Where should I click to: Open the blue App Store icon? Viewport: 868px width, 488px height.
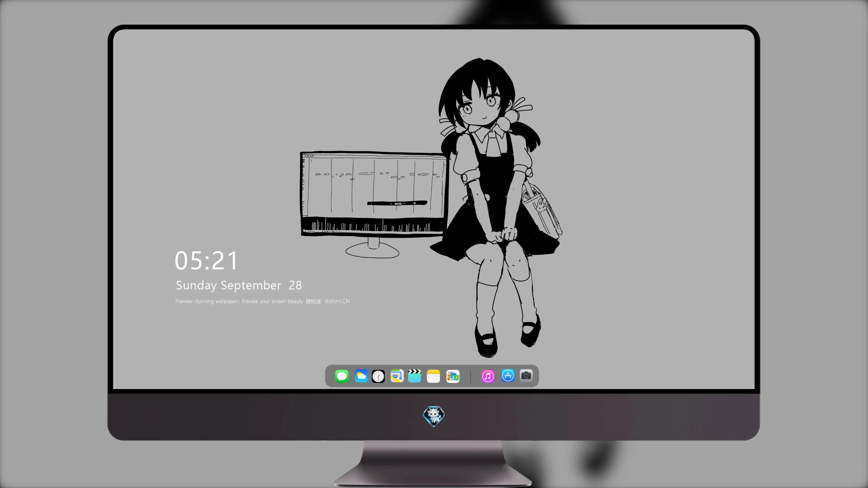[508, 375]
